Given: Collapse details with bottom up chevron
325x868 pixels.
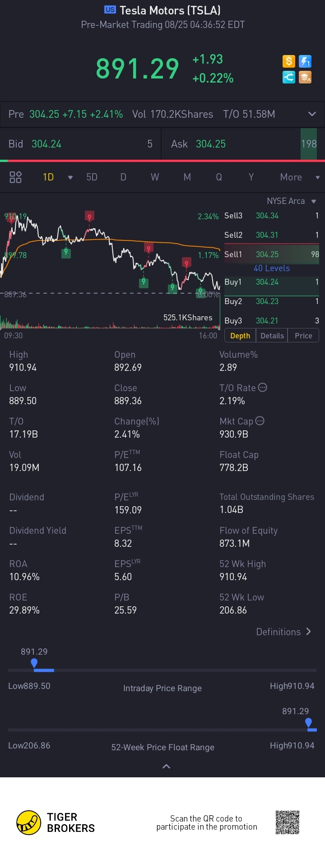Looking at the screenshot, I should (x=166, y=766).
